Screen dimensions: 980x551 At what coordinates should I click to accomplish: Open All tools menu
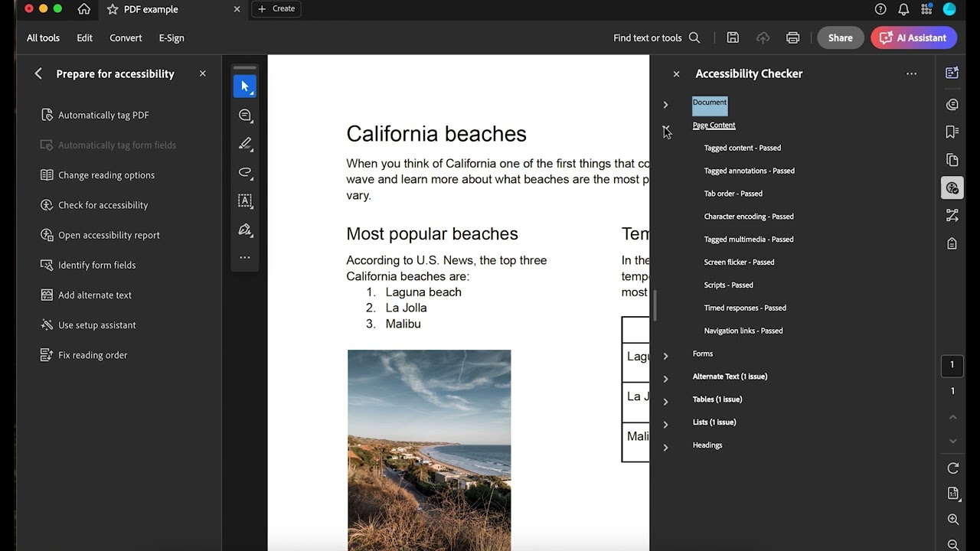point(43,37)
